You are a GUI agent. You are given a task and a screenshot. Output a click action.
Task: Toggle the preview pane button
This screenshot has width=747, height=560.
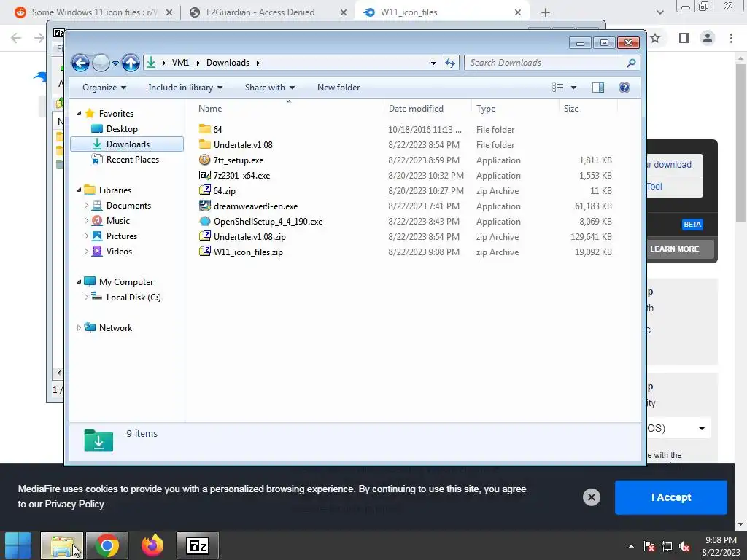[598, 87]
